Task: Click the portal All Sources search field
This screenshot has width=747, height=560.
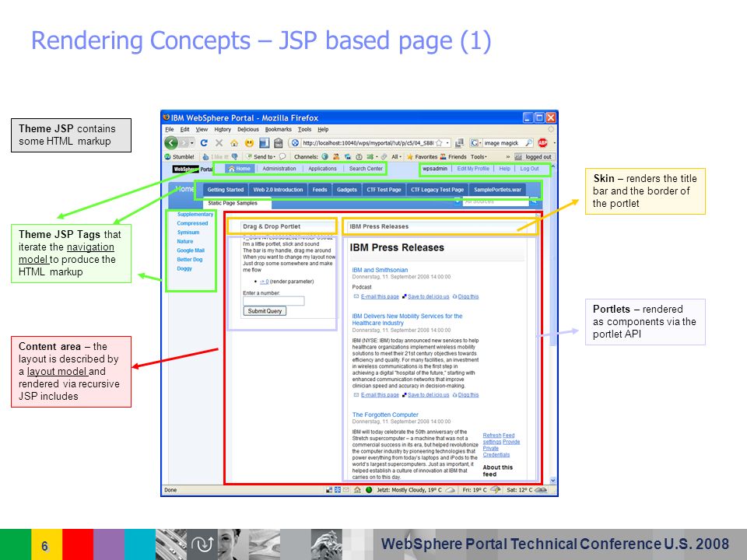Action: pyautogui.click(x=496, y=201)
